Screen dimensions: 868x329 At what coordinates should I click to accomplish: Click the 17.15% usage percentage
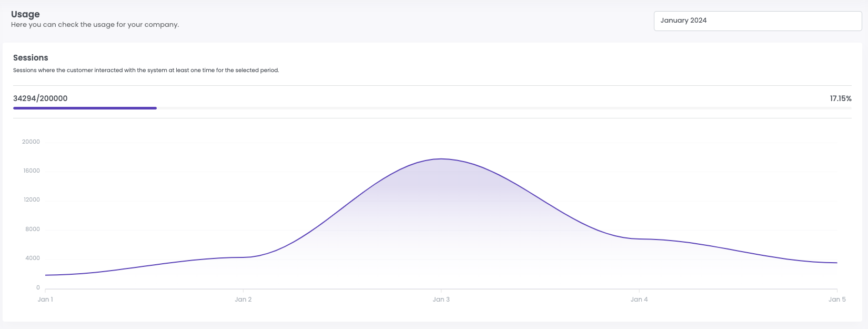point(840,98)
